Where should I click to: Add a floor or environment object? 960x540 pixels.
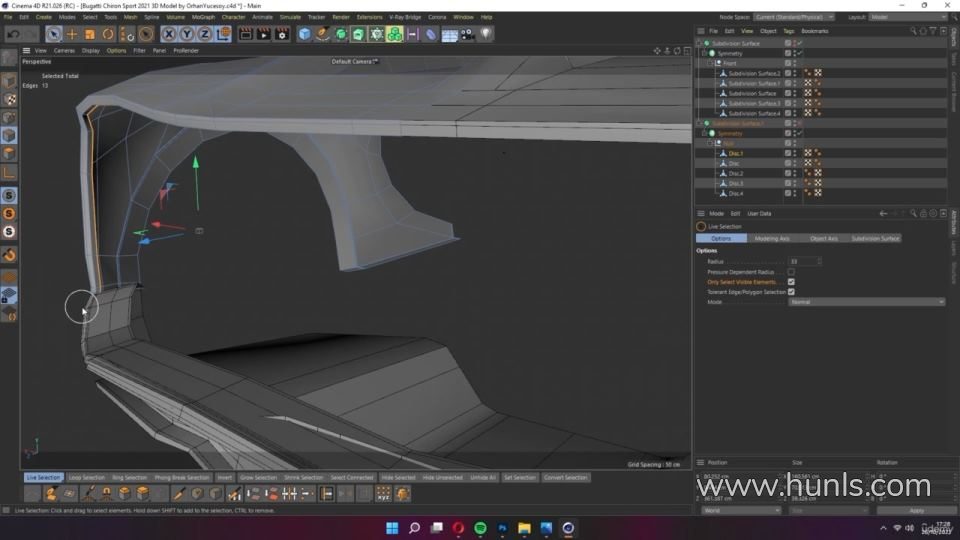coord(449,34)
